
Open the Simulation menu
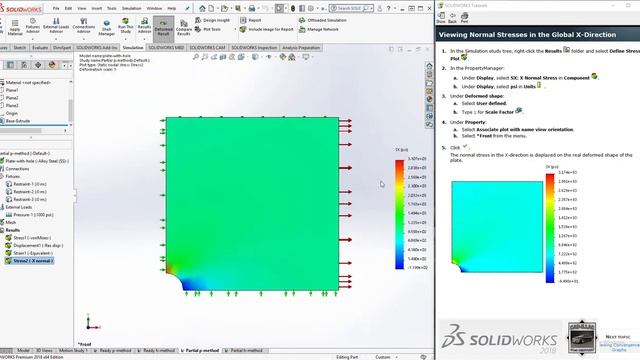pos(131,8)
